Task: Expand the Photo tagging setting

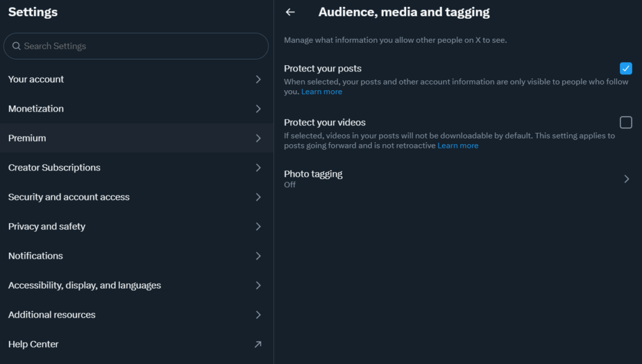Action: [x=458, y=179]
